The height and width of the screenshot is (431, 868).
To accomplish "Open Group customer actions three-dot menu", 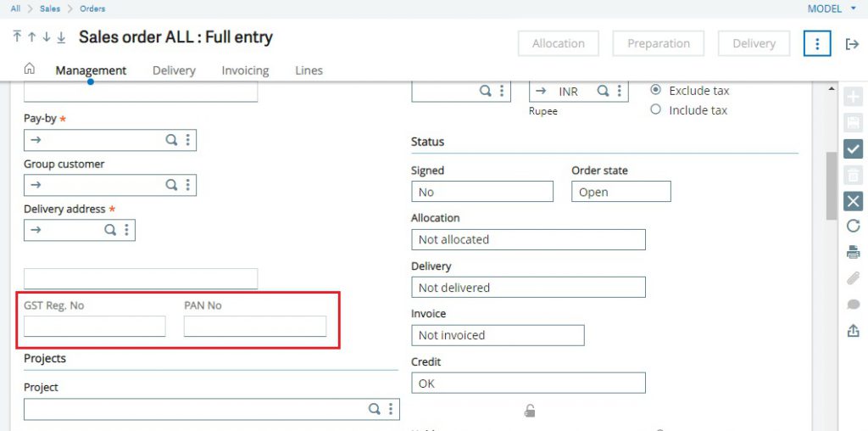I will [x=188, y=184].
